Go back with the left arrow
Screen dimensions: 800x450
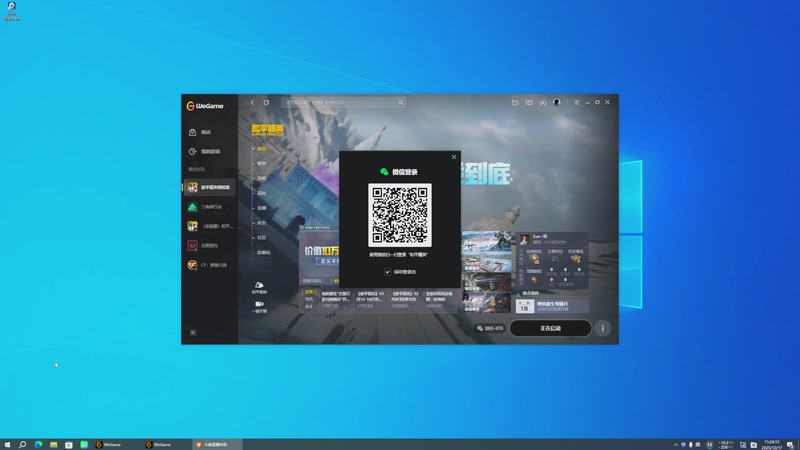253,102
